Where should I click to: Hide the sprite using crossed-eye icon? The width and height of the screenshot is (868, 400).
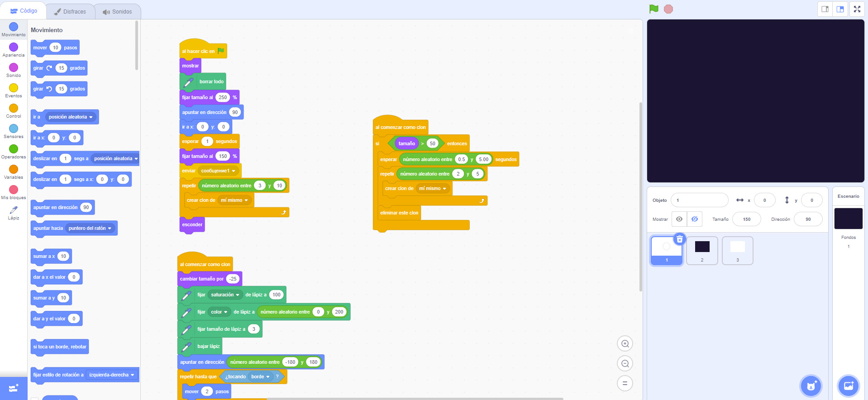(x=694, y=219)
